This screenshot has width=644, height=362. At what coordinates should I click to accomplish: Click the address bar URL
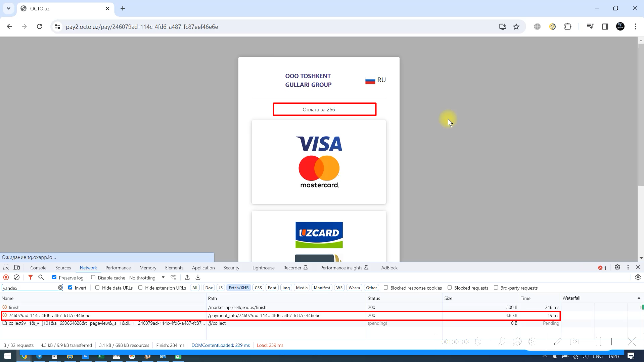(142, 27)
